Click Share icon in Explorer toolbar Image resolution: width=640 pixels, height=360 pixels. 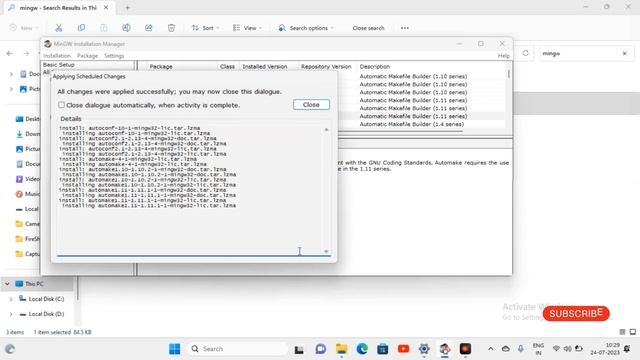149,28
